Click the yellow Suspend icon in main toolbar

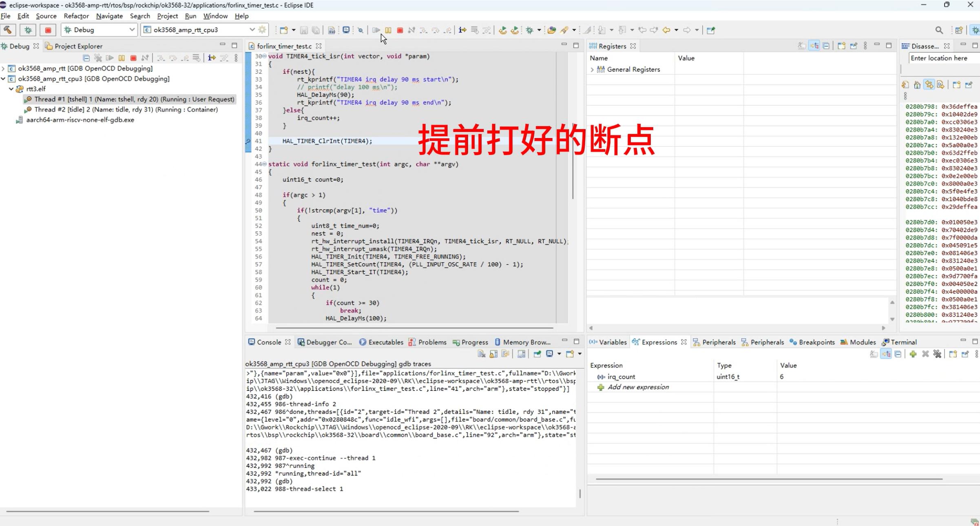tap(388, 30)
